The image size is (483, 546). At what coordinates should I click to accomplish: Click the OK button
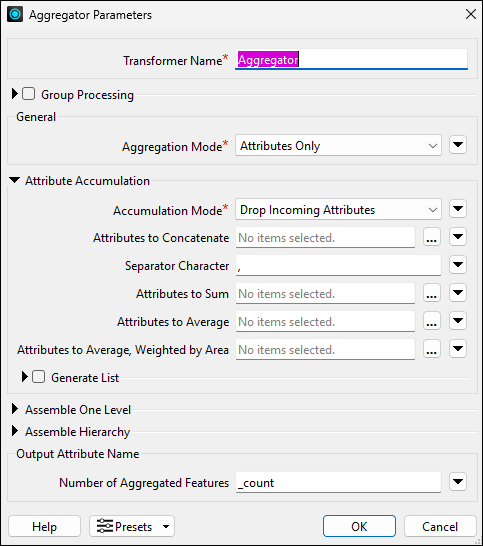359,526
